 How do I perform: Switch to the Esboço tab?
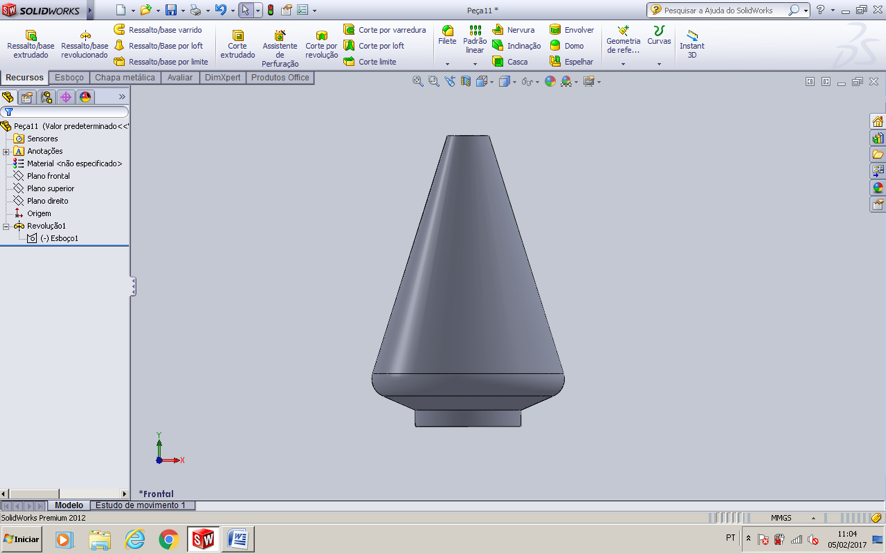pyautogui.click(x=69, y=77)
